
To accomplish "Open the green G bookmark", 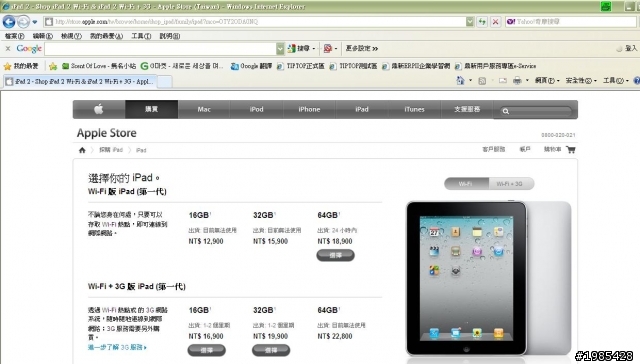I will click(x=182, y=66).
